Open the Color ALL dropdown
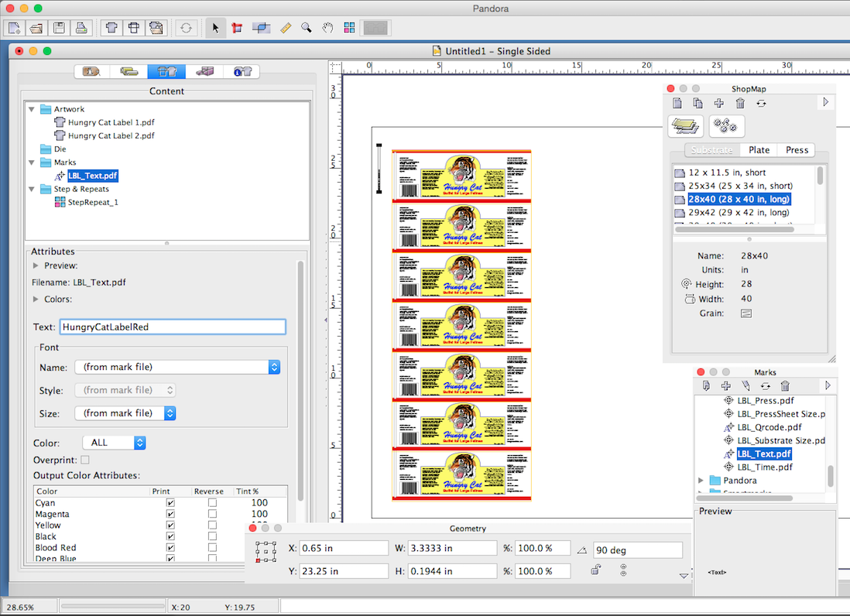The image size is (850, 616). (117, 443)
